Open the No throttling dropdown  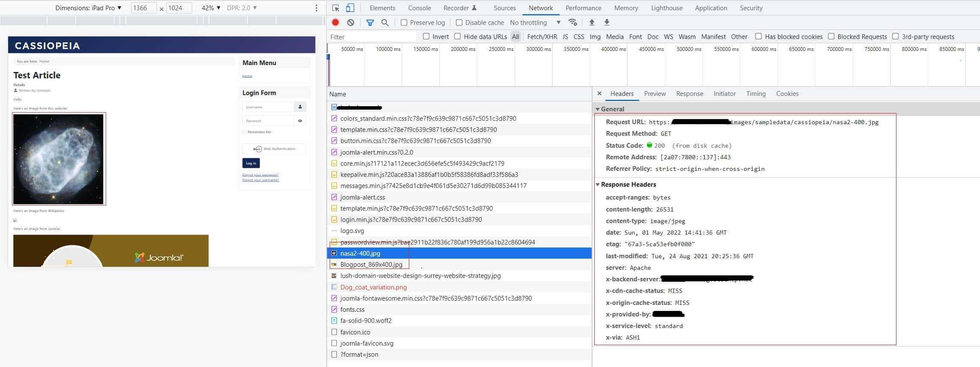click(535, 23)
